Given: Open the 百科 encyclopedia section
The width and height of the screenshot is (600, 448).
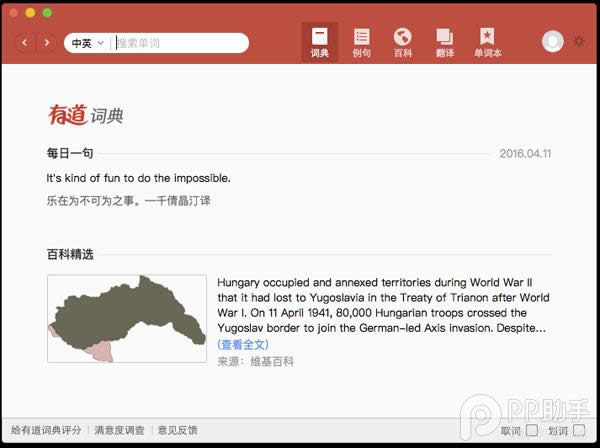Looking at the screenshot, I should (402, 42).
